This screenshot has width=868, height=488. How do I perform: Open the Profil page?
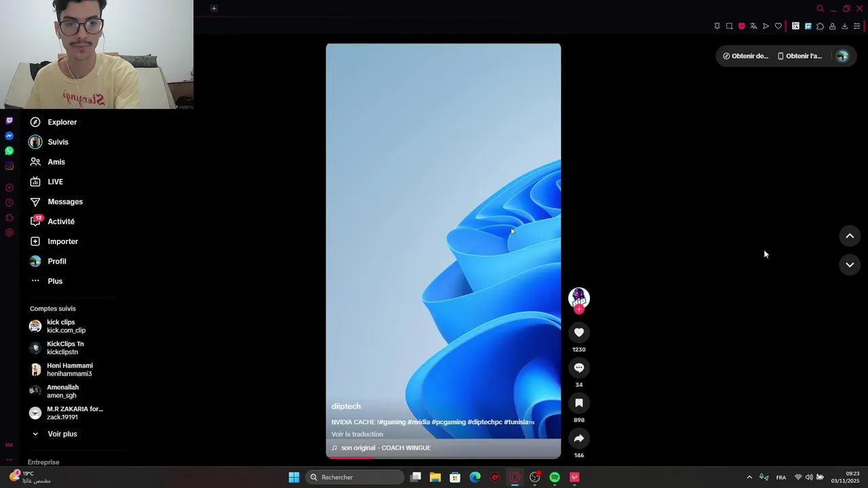click(47, 261)
